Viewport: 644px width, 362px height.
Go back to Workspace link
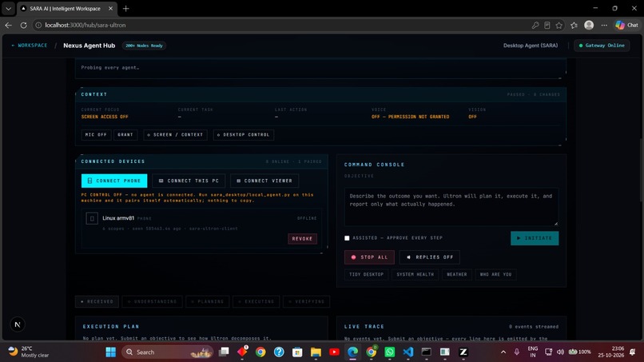pos(30,46)
